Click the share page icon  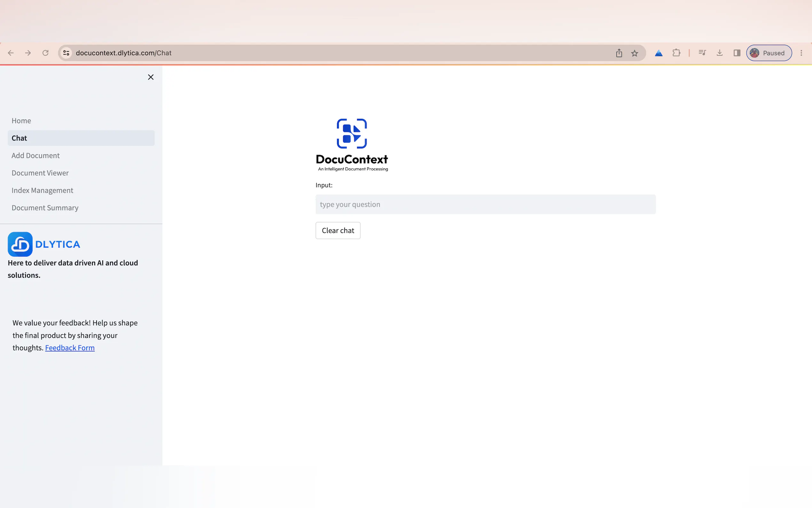tap(619, 53)
